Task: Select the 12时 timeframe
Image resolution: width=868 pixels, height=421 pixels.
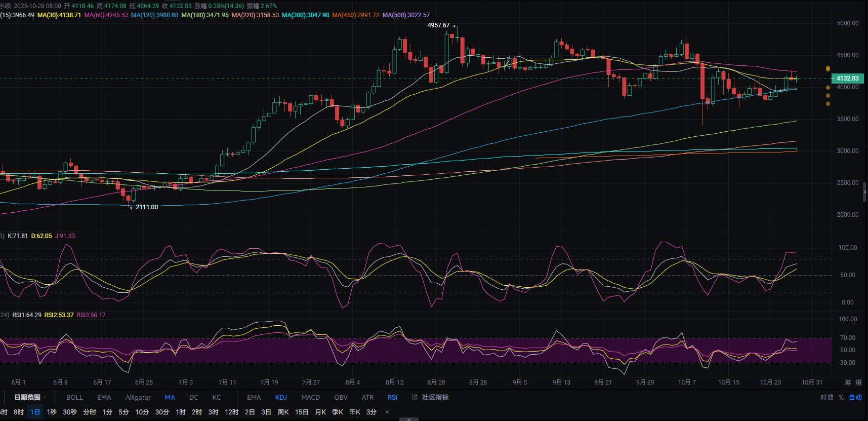Action: click(x=231, y=412)
